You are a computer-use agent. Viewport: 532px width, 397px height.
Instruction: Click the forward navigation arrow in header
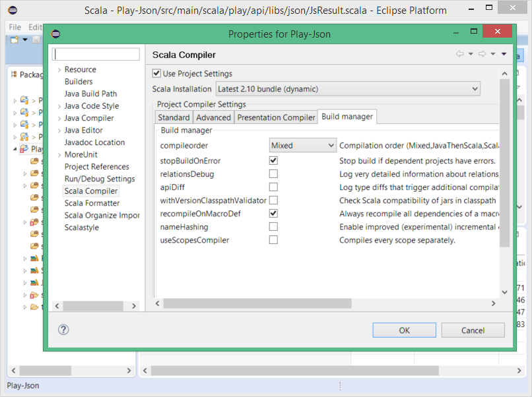(x=482, y=55)
